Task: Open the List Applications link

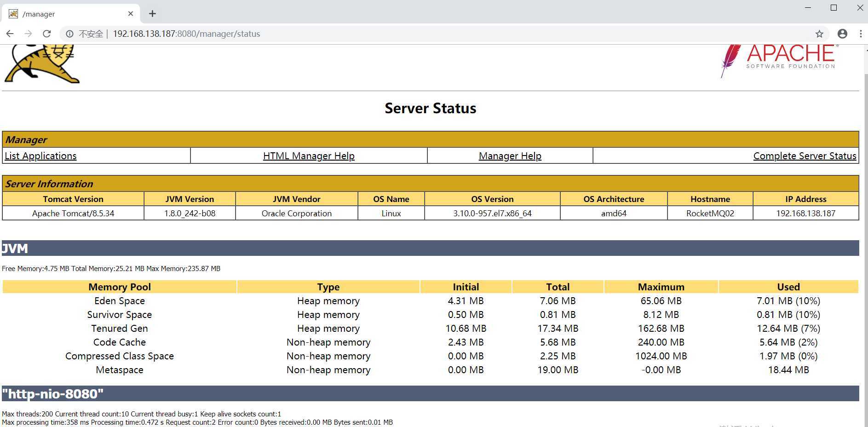Action: point(40,156)
